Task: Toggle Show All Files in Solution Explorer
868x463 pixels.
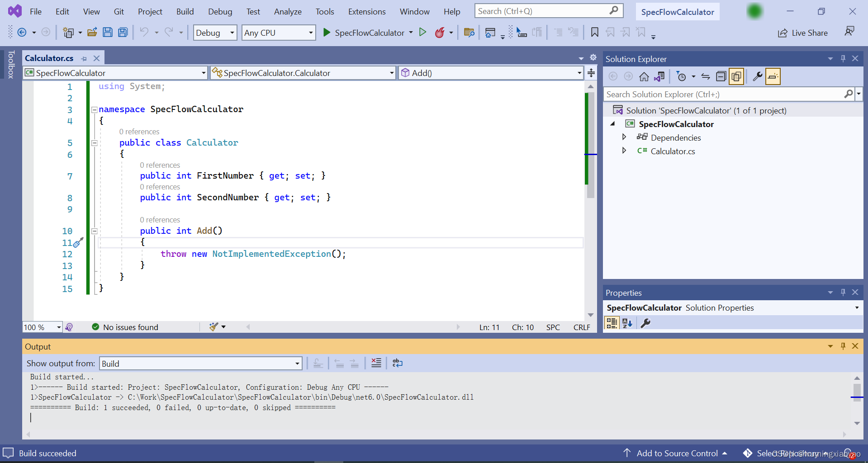Action: (736, 76)
